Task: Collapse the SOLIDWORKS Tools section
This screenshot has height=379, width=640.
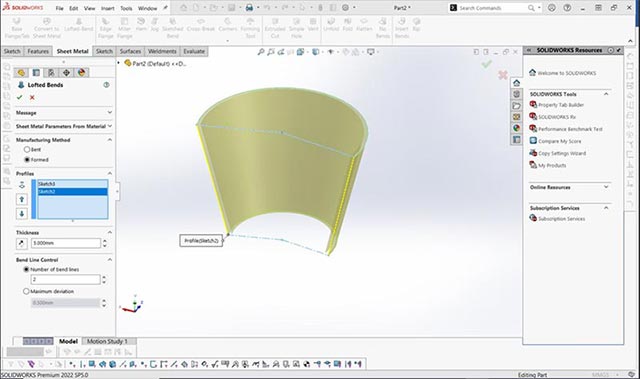Action: point(606,94)
